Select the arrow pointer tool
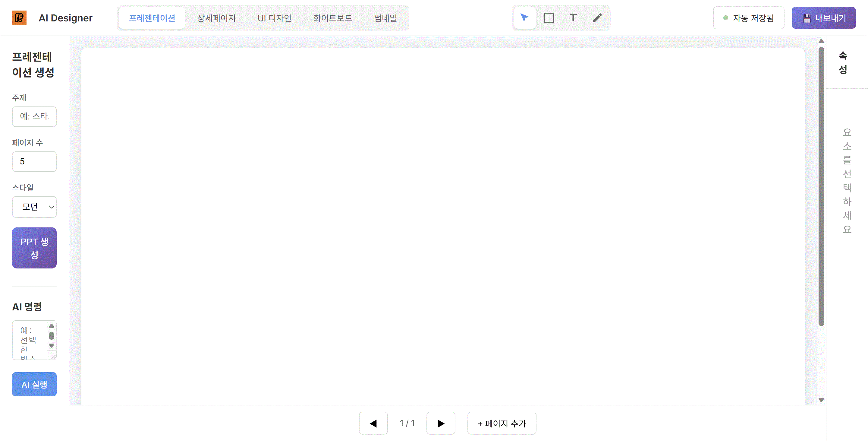 (x=524, y=17)
